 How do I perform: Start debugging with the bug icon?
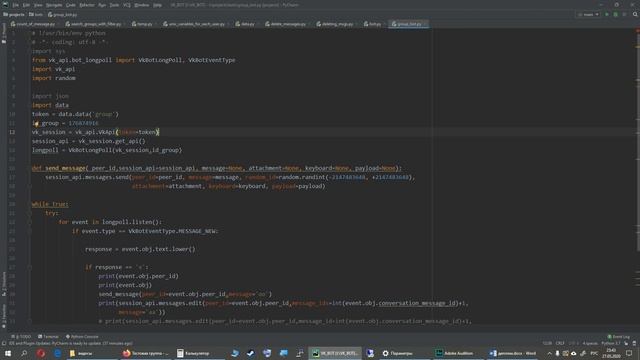pyautogui.click(x=616, y=15)
